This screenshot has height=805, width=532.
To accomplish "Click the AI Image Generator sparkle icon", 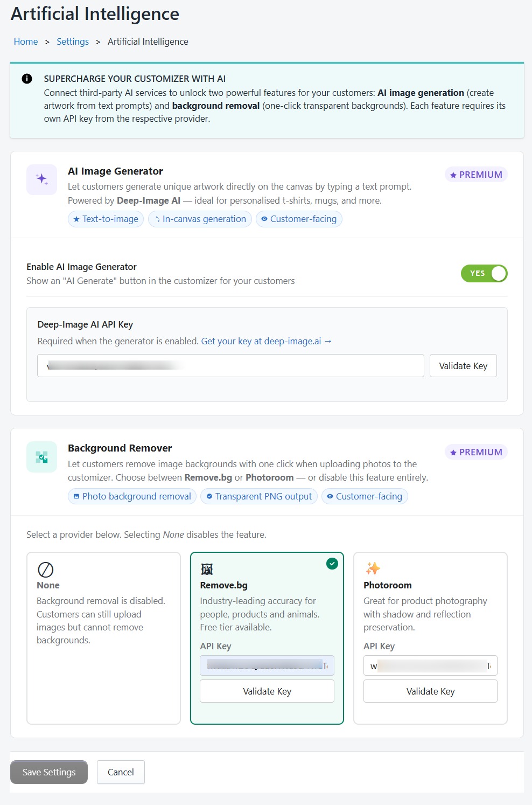I will click(41, 179).
